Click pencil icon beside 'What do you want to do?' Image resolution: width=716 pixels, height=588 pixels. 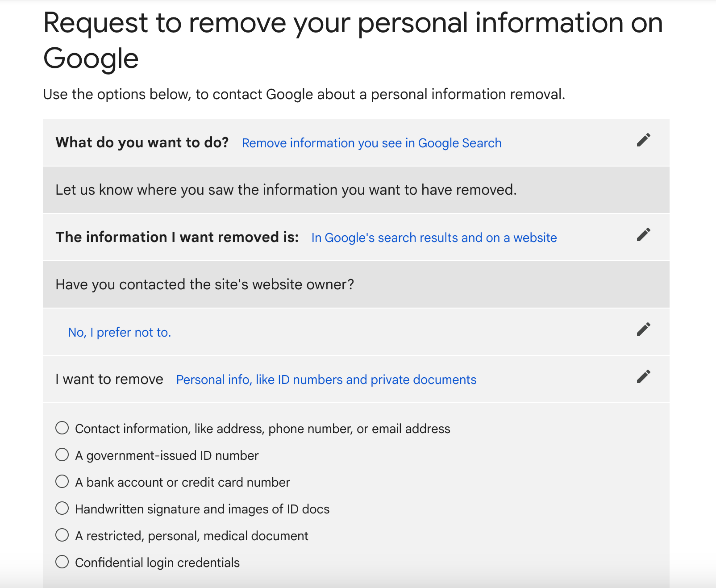(643, 140)
